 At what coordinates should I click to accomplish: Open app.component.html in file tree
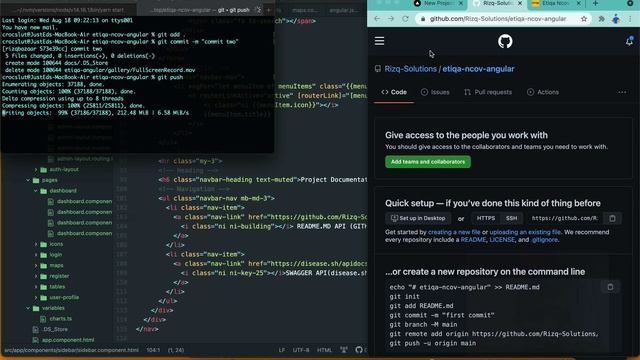click(x=68, y=340)
